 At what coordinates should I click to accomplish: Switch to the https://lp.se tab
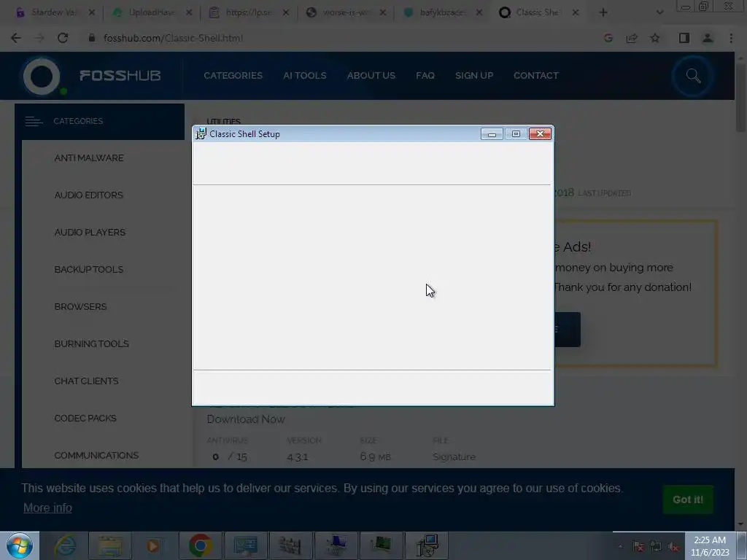[x=248, y=12]
